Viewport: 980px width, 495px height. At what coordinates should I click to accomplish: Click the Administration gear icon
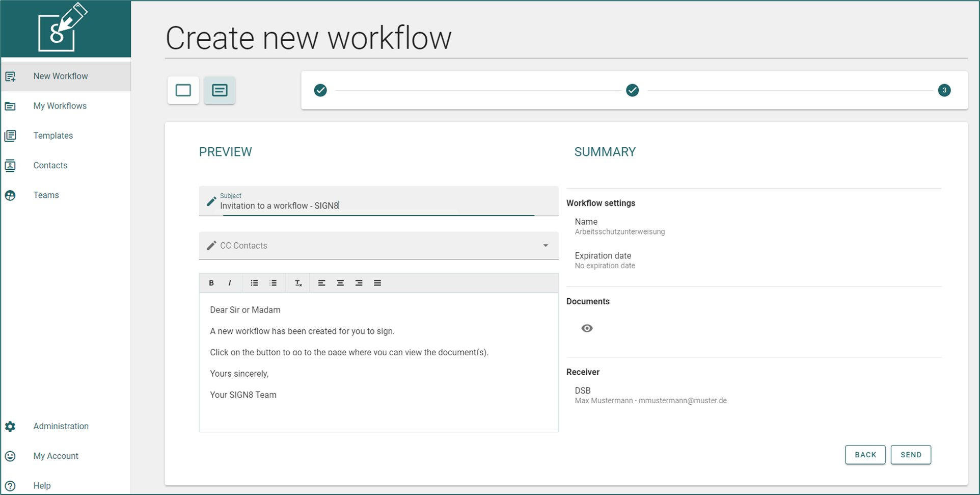click(x=10, y=426)
